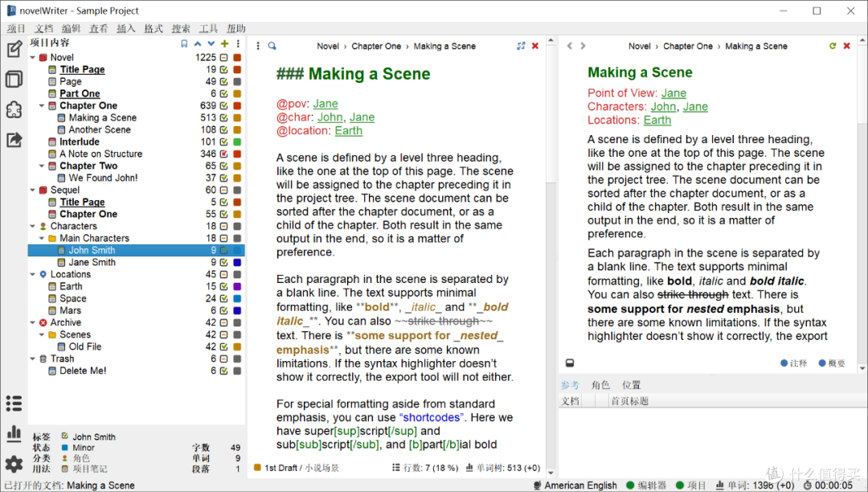Image resolution: width=868 pixels, height=492 pixels.
Task: Toggle the 注释 comments option in viewer
Action: click(794, 363)
